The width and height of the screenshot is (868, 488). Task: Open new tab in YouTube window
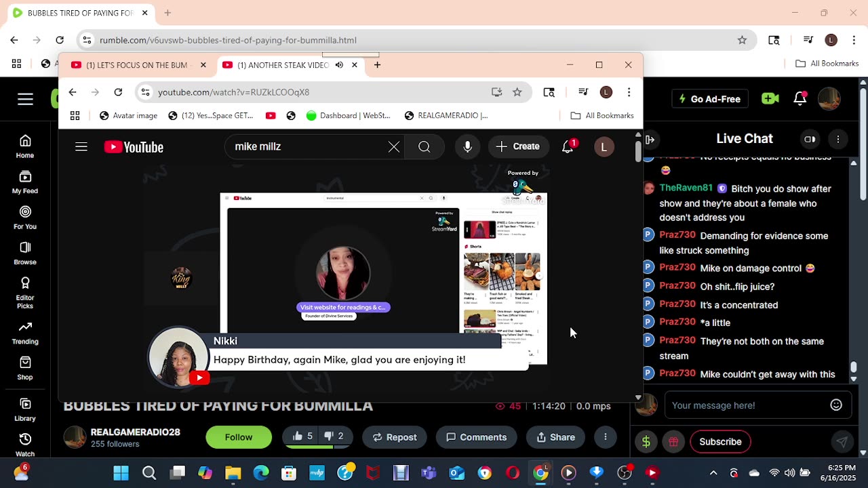[377, 65]
